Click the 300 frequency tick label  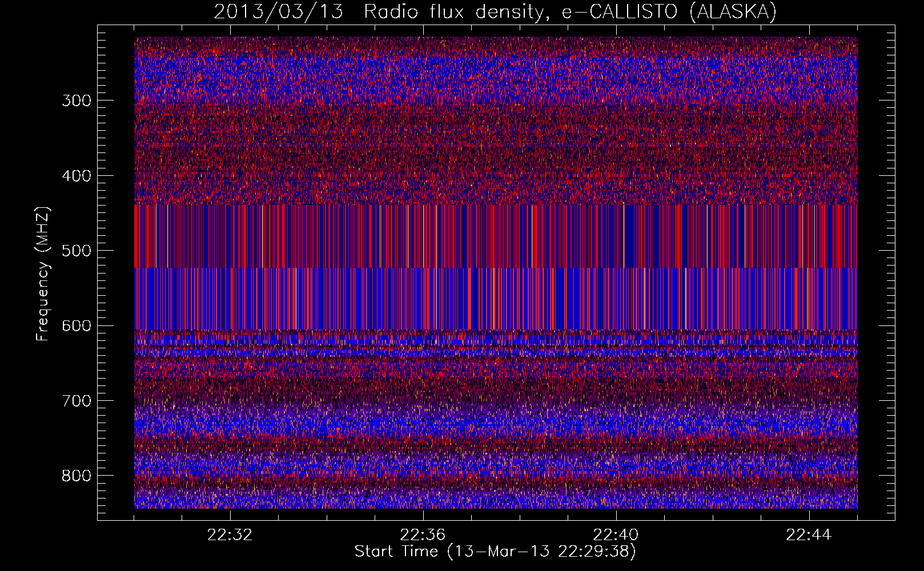(77, 101)
